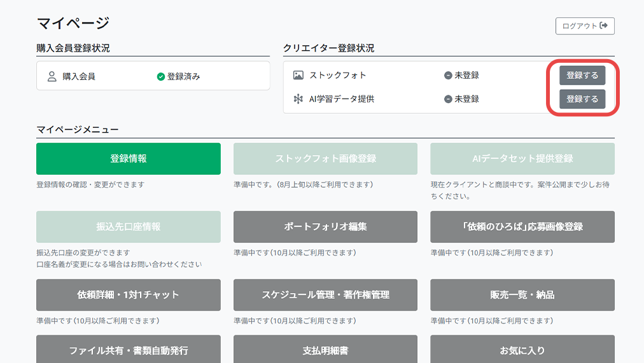Click the マイページ page title
This screenshot has height=363, width=644.
(x=73, y=23)
